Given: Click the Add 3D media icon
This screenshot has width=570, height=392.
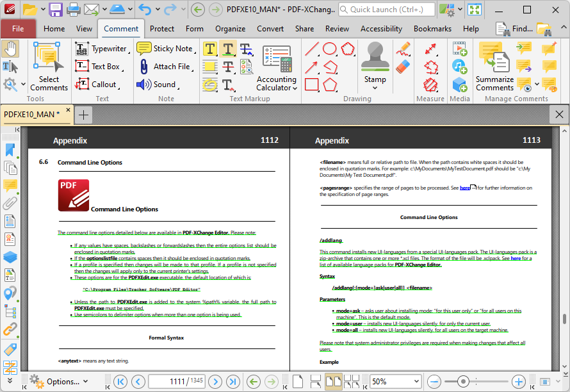Looking at the screenshot, I should (459, 85).
